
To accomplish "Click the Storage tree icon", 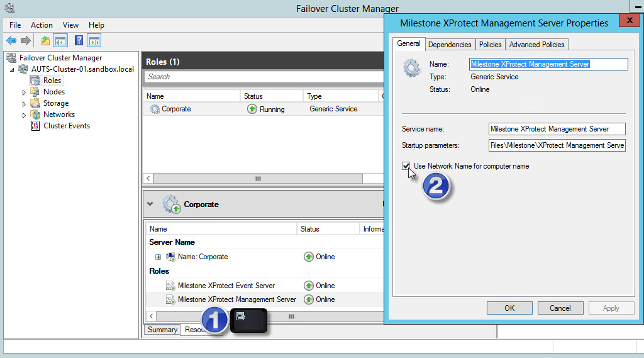I will (36, 103).
